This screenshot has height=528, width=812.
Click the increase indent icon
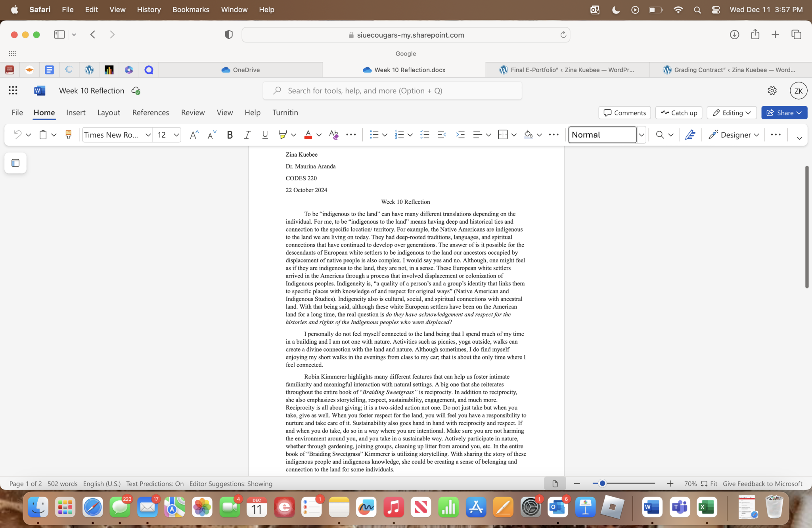(460, 135)
